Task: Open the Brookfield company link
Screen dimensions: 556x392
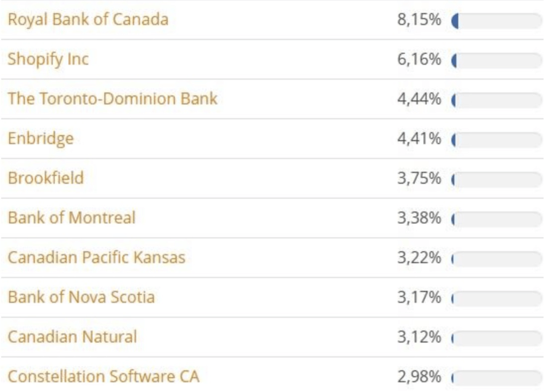Action: 46,178
